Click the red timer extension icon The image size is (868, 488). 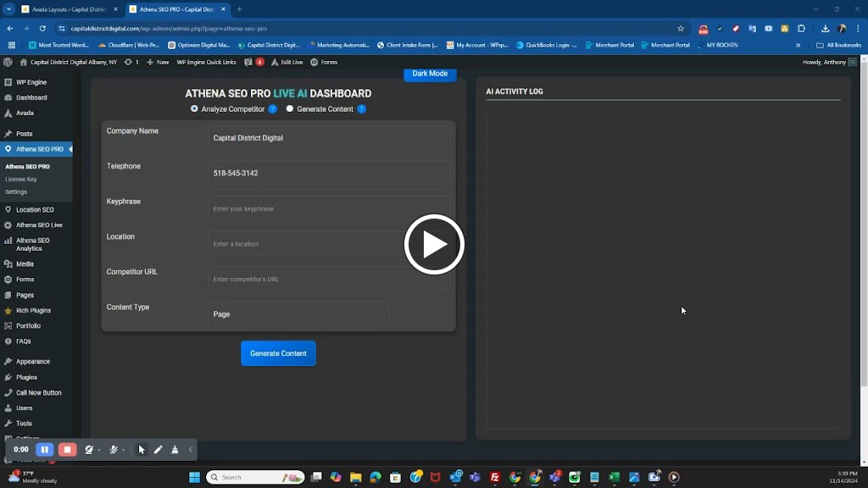point(703,29)
